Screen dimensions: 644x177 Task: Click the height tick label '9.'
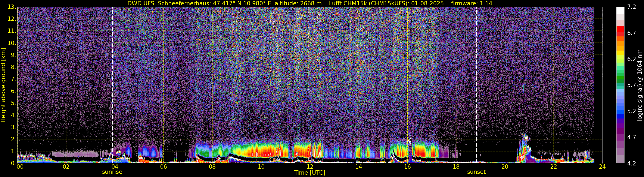click(x=13, y=55)
